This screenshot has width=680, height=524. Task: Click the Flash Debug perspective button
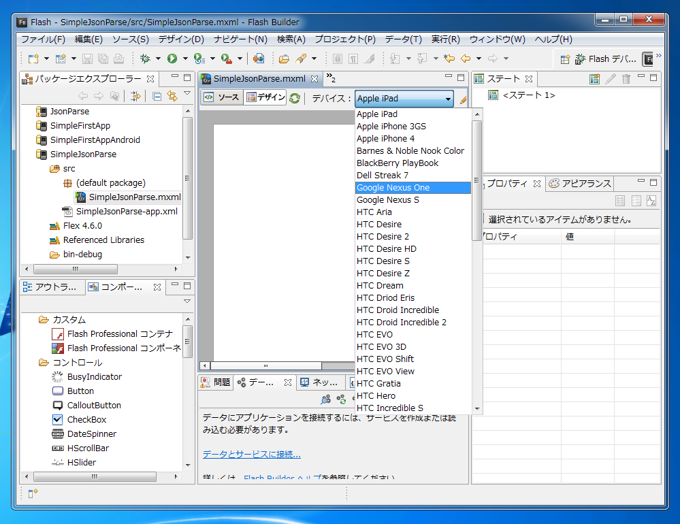pos(606,59)
